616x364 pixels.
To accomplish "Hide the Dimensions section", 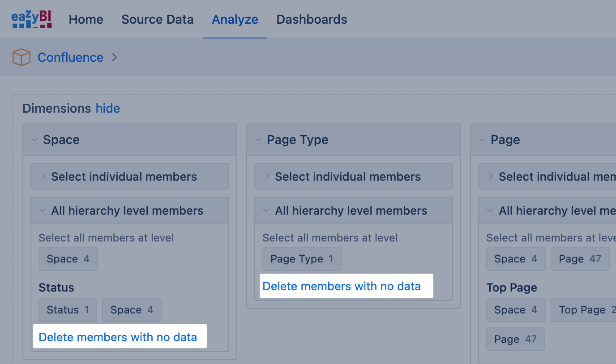I will [x=107, y=109].
